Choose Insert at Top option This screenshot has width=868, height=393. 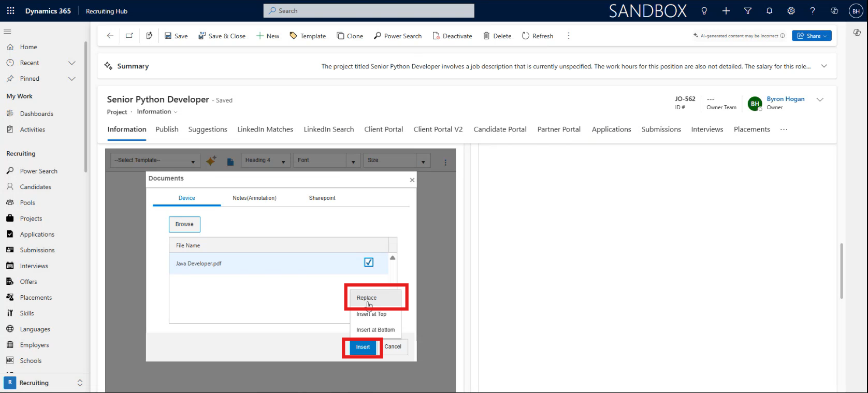[x=375, y=314]
